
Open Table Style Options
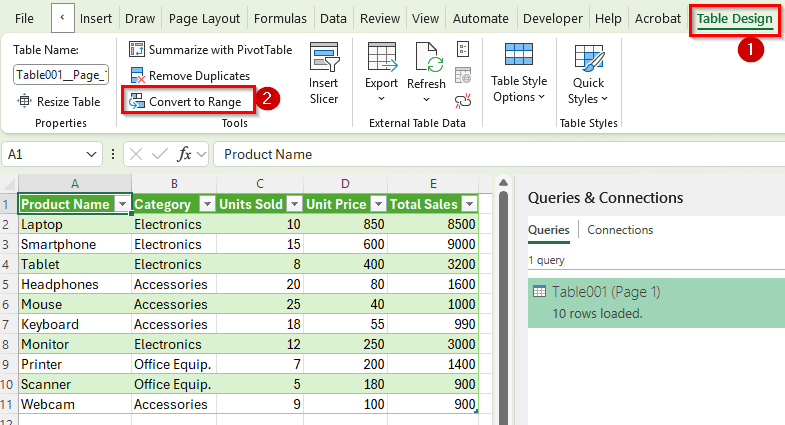(x=519, y=73)
